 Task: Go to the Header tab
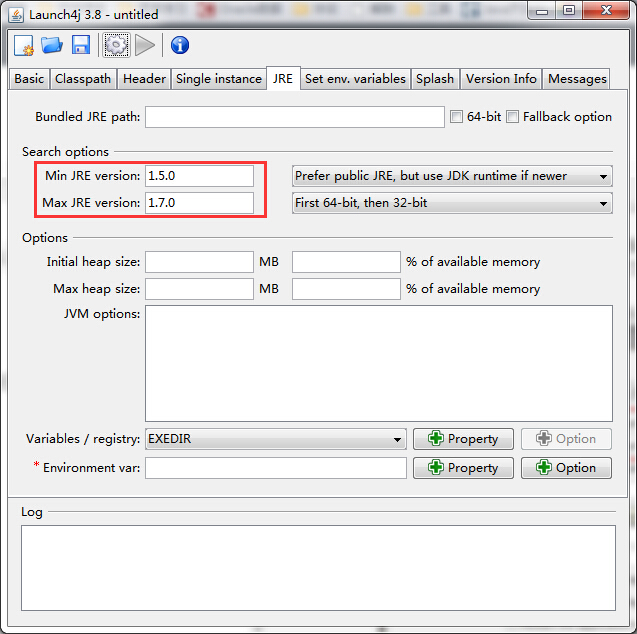(x=144, y=79)
